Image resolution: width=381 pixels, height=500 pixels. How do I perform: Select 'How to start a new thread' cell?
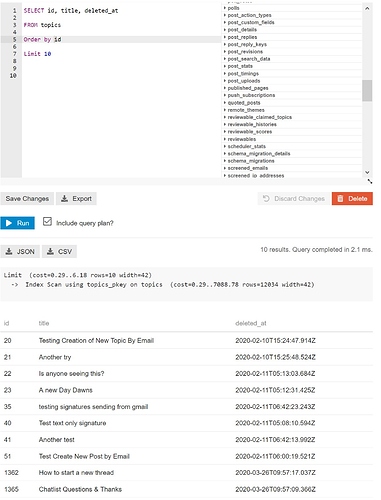pos(76,473)
